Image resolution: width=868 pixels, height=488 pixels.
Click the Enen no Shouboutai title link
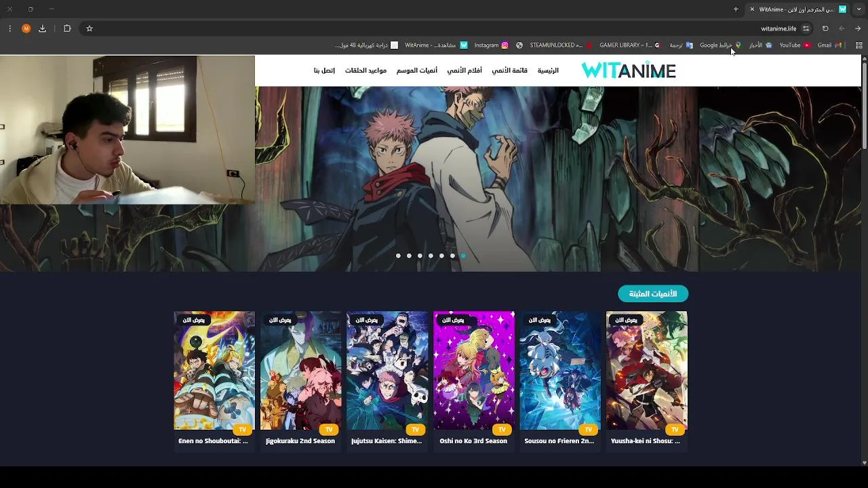coord(213,441)
